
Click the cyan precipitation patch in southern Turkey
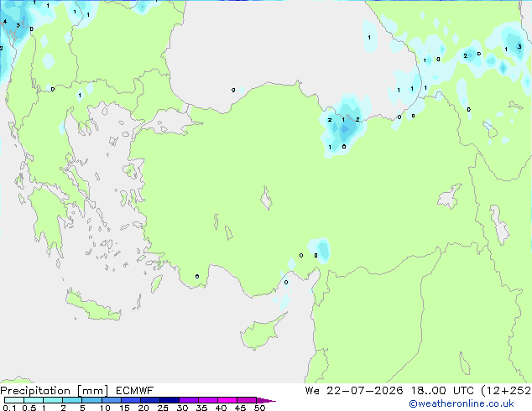coord(321,250)
